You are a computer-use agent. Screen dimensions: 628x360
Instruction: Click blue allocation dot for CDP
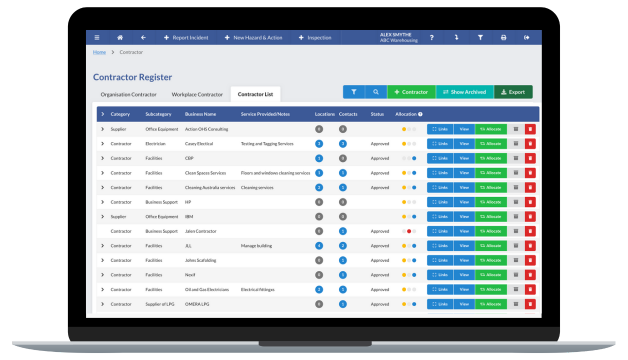414,158
